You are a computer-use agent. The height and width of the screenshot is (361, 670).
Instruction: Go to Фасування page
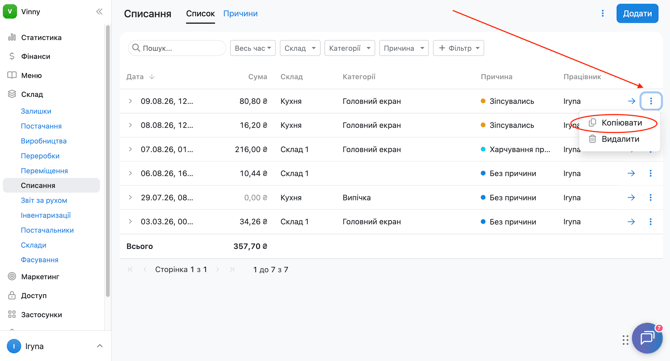point(39,260)
